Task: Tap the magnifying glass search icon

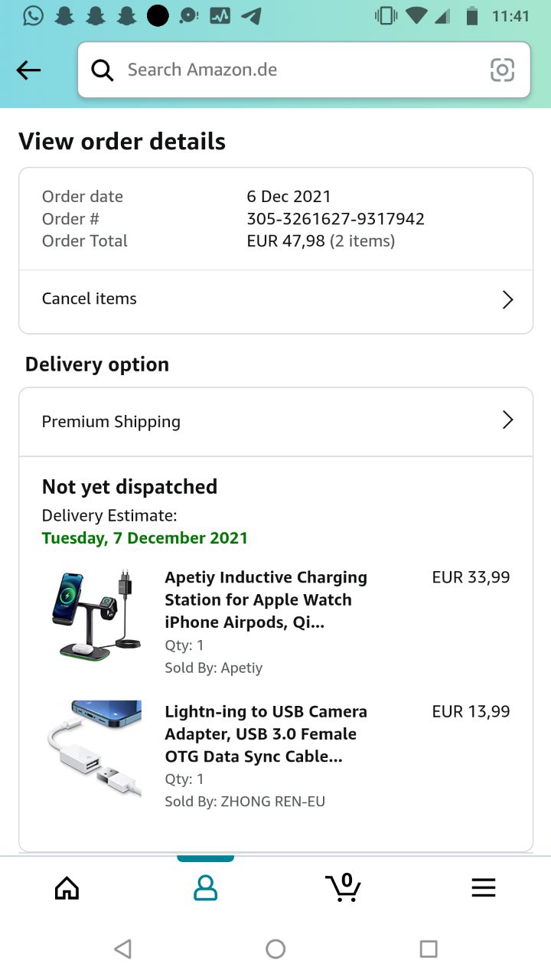Action: pos(103,70)
